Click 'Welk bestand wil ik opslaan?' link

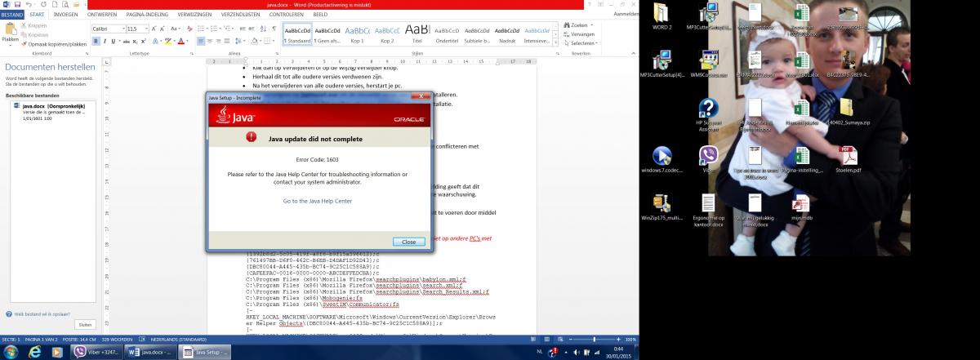38,313
